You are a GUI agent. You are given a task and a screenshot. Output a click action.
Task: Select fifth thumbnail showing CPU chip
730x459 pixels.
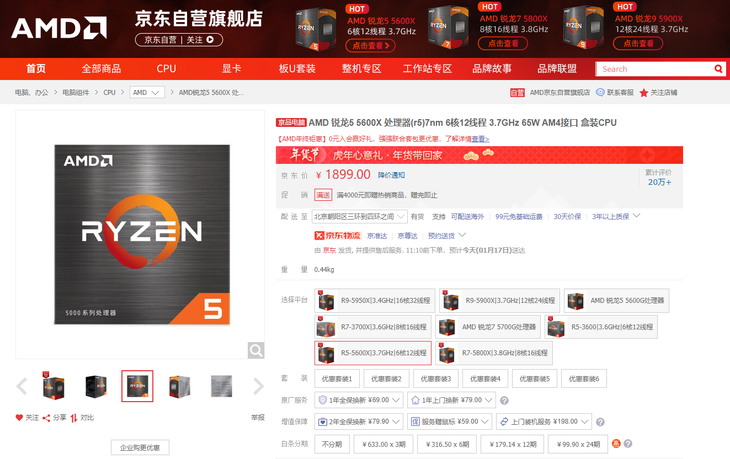click(221, 386)
